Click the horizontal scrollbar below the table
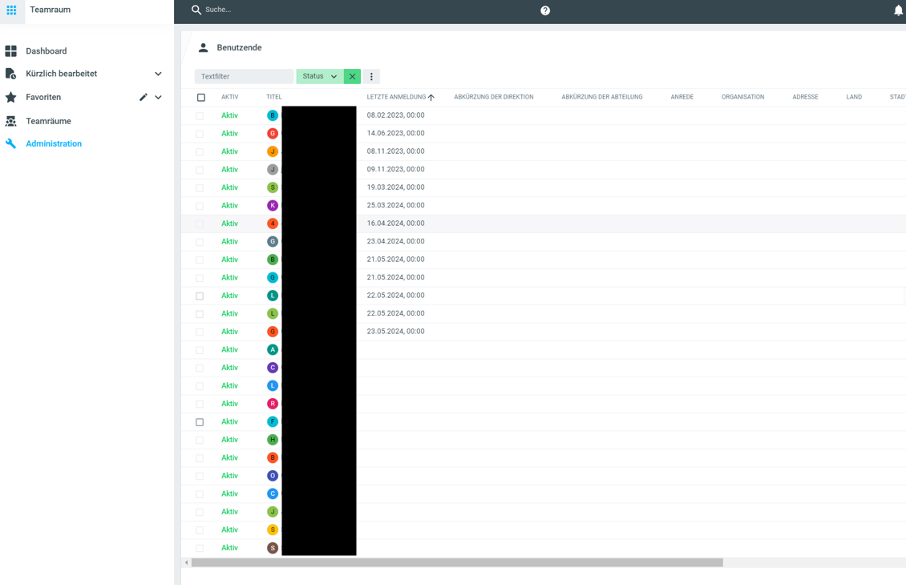Viewport: 906px width, 588px height. coord(457,562)
